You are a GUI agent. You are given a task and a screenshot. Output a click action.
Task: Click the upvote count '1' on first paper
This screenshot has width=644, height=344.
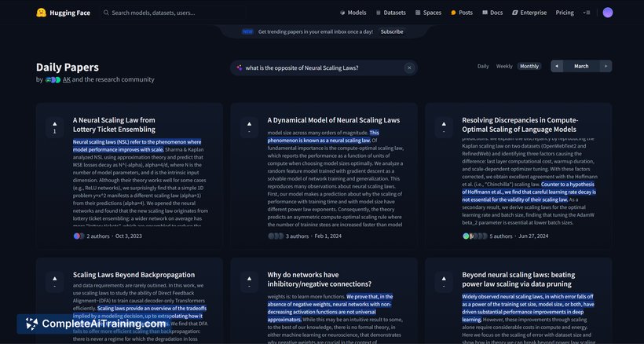point(55,131)
